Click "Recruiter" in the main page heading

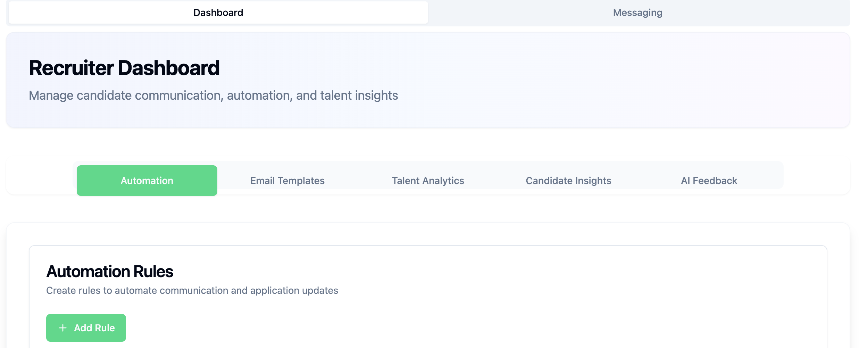[x=71, y=68]
